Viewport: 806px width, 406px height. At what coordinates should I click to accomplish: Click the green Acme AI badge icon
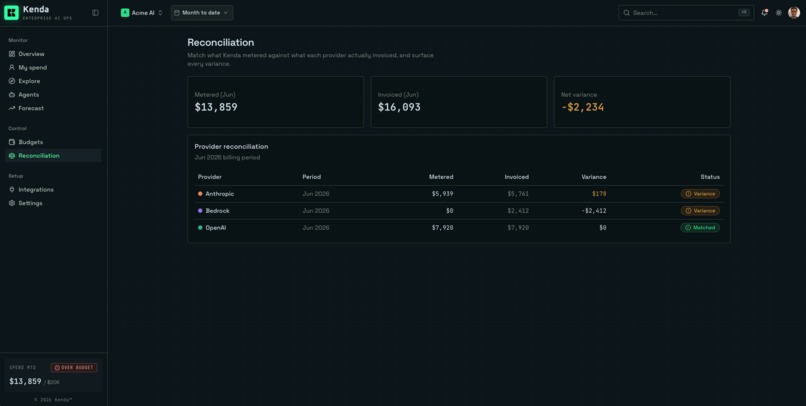tap(125, 13)
